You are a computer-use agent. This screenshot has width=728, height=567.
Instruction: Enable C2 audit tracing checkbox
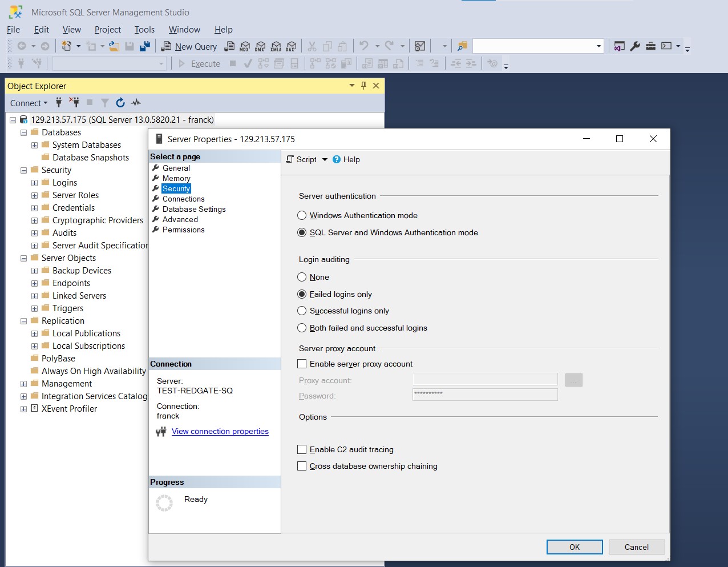pyautogui.click(x=302, y=449)
